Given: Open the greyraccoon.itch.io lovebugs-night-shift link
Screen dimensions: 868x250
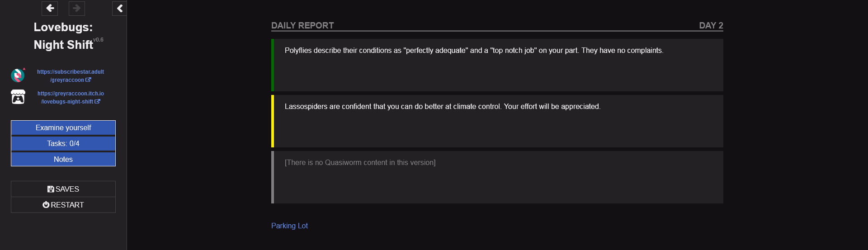Looking at the screenshot, I should (71, 97).
